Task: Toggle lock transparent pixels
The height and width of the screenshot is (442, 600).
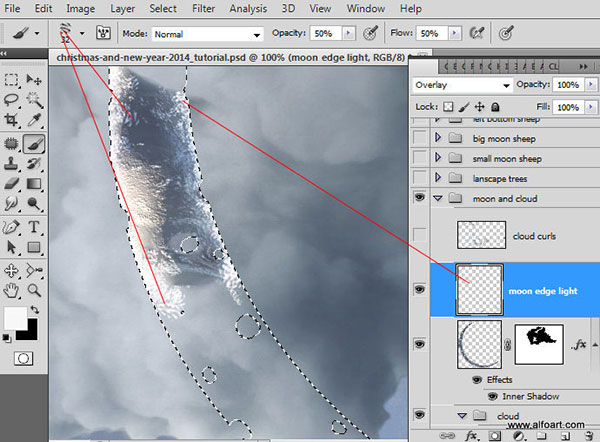Action: coord(448,107)
